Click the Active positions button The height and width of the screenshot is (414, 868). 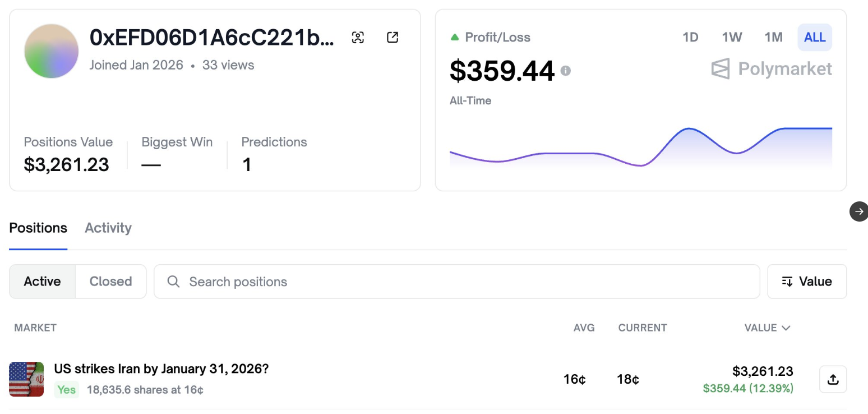tap(42, 282)
